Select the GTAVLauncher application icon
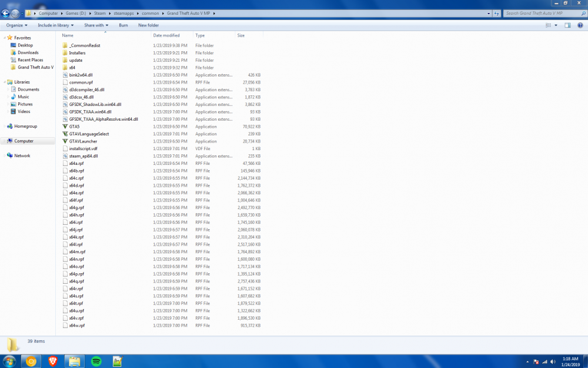 (x=65, y=141)
